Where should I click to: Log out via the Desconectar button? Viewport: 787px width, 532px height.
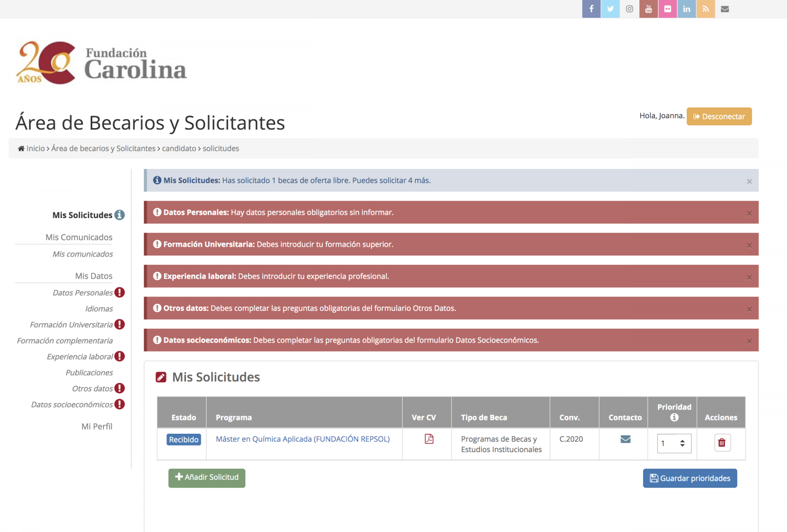tap(719, 116)
